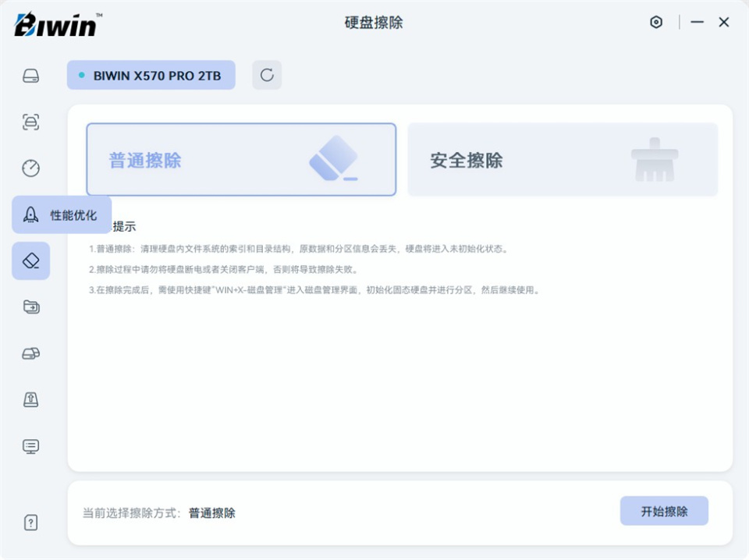Open the disk clone sidebar icon
This screenshot has height=560, width=749.
click(x=31, y=353)
